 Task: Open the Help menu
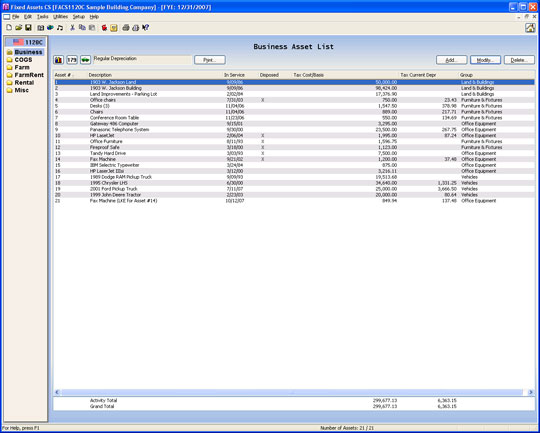(x=94, y=17)
